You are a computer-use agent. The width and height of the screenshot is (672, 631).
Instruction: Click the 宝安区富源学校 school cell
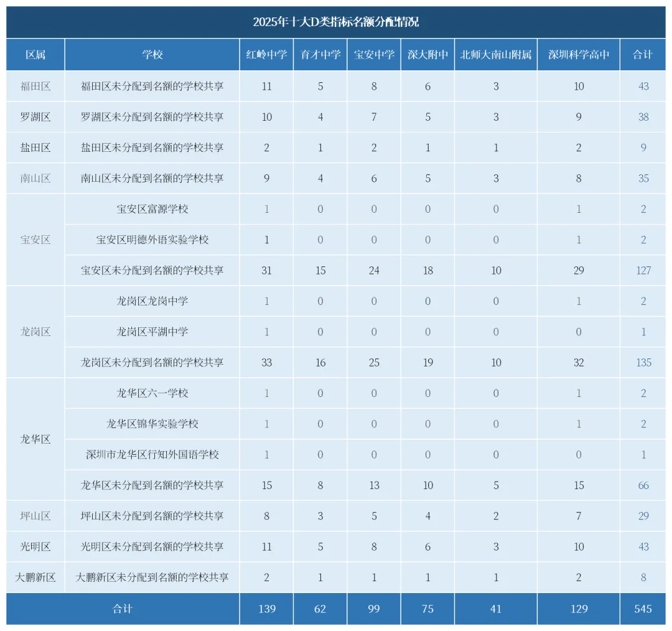152,208
